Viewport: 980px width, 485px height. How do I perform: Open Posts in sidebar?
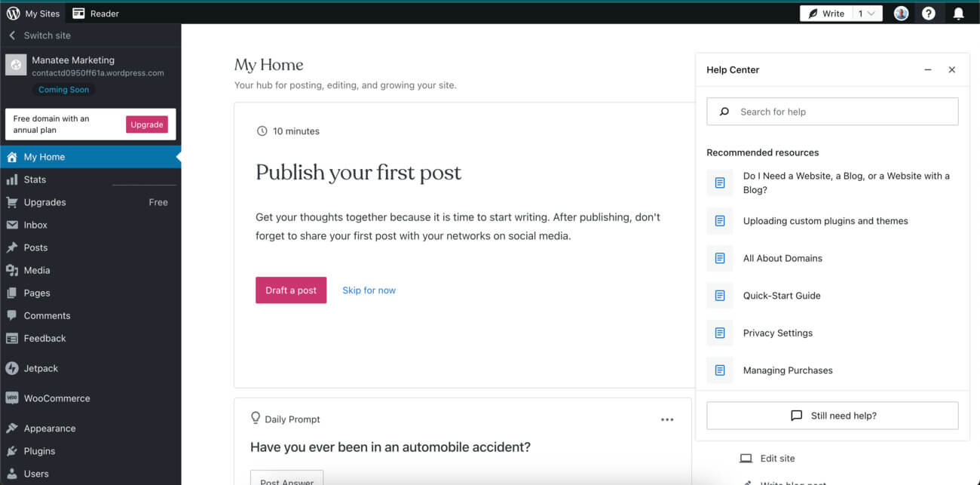pyautogui.click(x=90, y=247)
